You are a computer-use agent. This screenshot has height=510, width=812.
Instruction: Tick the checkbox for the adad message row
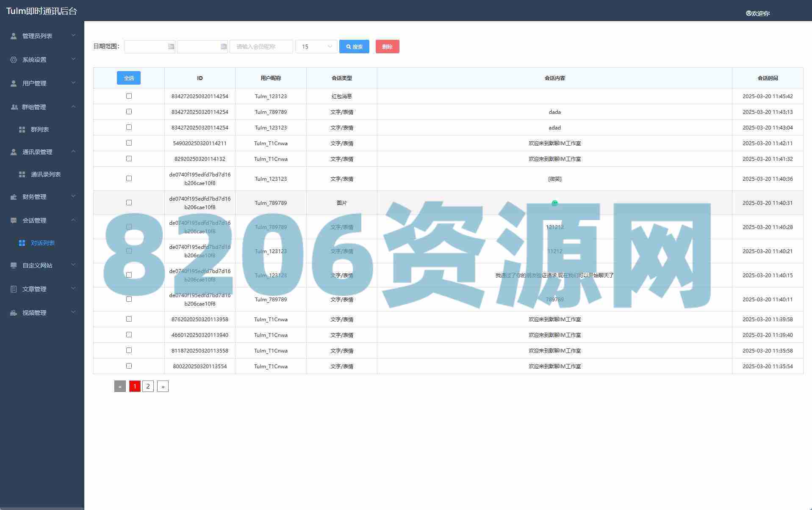tap(129, 127)
